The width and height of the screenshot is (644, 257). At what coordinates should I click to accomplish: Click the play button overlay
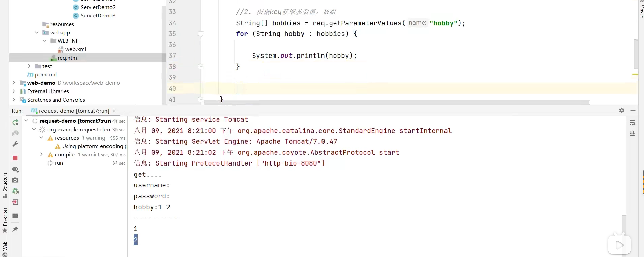coord(619,245)
